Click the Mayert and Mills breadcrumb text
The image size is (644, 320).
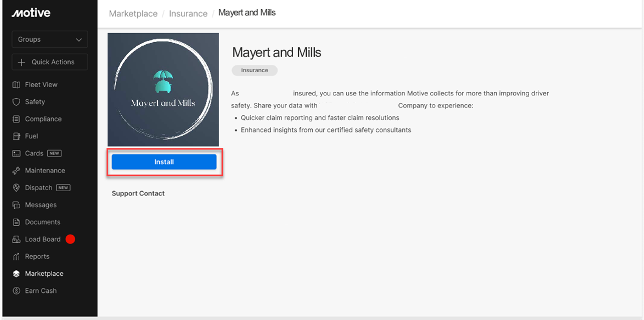pyautogui.click(x=247, y=13)
